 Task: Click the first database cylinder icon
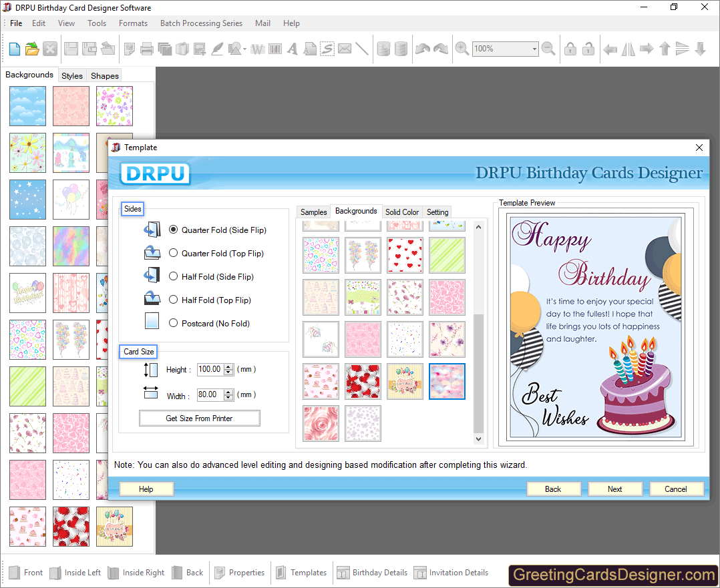tap(383, 49)
